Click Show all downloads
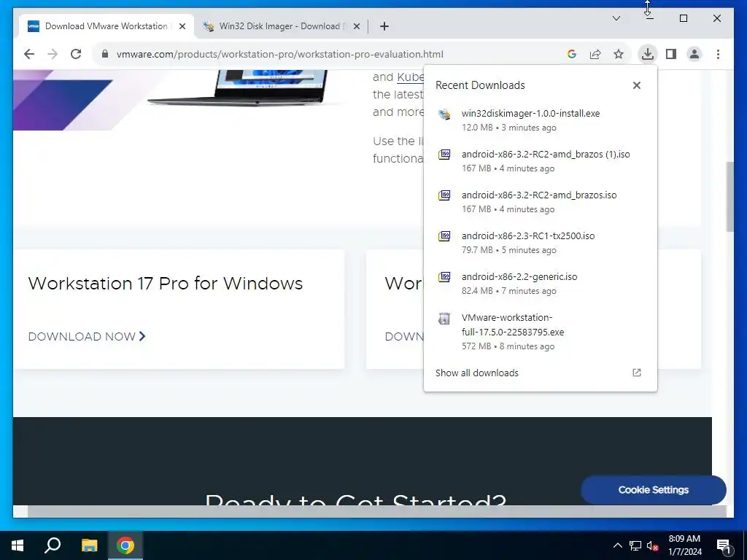Viewport: 747px width, 560px height. pyautogui.click(x=477, y=373)
